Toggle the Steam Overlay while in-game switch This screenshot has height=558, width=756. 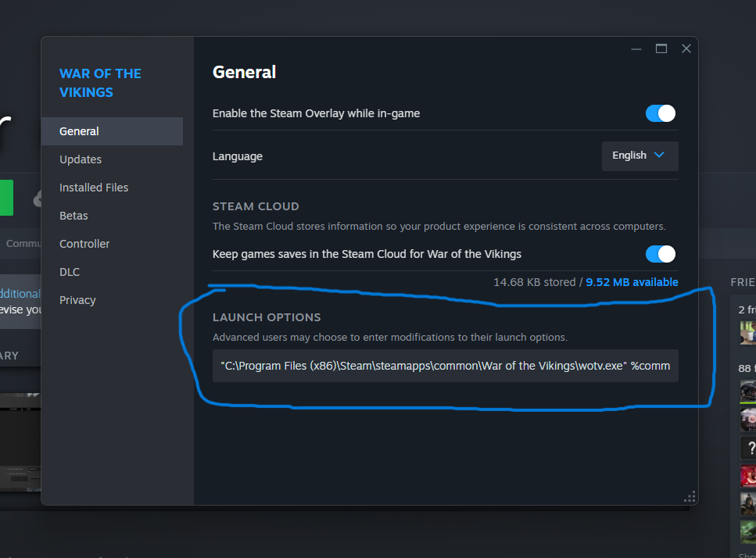[661, 113]
